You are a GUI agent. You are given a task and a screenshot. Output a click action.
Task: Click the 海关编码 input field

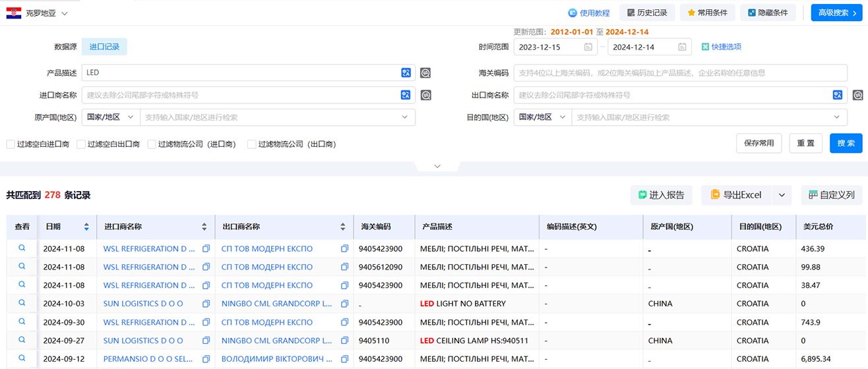[680, 72]
